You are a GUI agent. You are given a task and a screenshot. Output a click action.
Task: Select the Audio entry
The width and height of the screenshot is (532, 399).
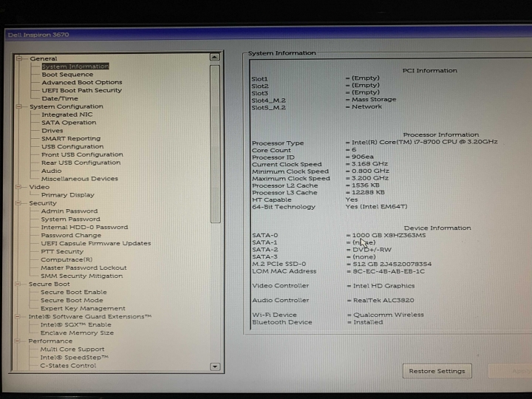(51, 171)
